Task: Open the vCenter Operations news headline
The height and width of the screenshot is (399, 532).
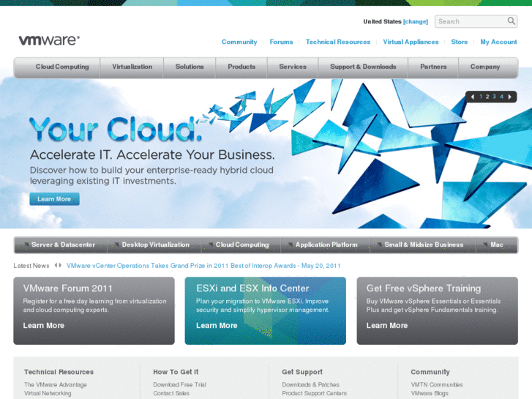Action: pyautogui.click(x=203, y=266)
